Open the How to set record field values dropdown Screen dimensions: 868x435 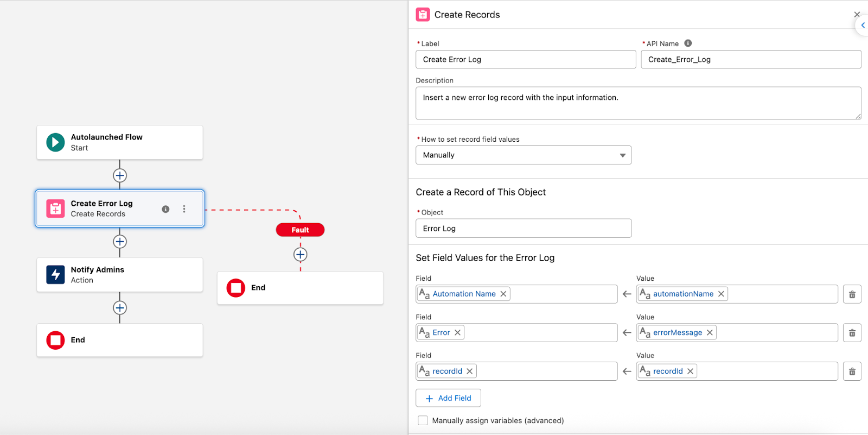tap(523, 155)
